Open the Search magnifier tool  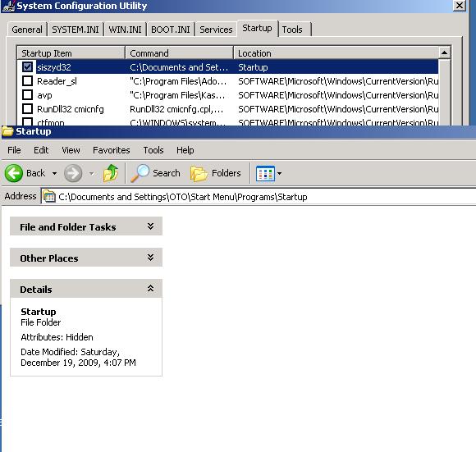(140, 173)
